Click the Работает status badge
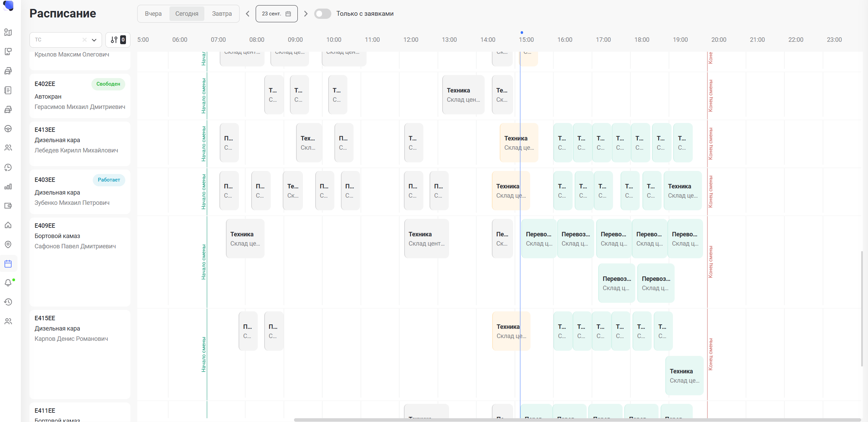The image size is (868, 422). coord(109,180)
